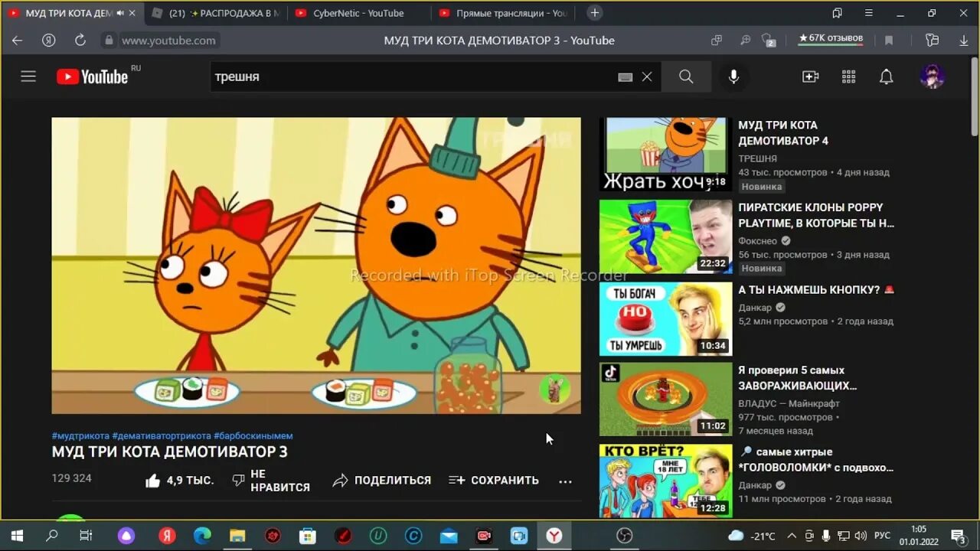Open browser settings hamburger menu
The image size is (980, 551).
tap(868, 13)
